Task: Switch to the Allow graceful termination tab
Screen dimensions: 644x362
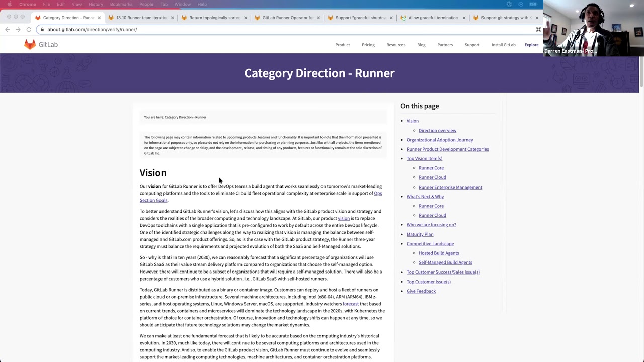Action: click(x=433, y=18)
